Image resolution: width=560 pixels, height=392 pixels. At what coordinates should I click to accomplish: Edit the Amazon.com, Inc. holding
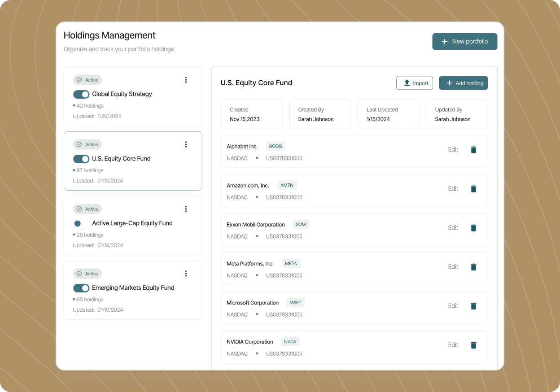click(x=453, y=189)
